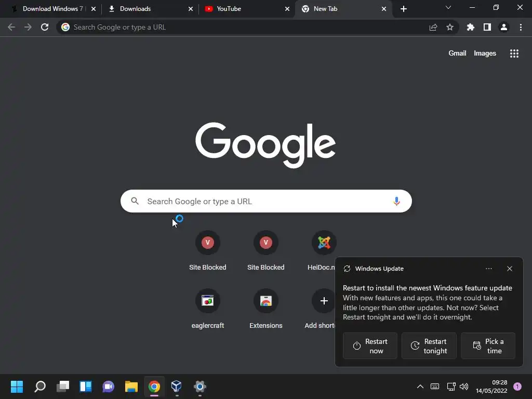The height and width of the screenshot is (399, 532).
Task: Reload the page with the refresh icon
Action: 45,27
